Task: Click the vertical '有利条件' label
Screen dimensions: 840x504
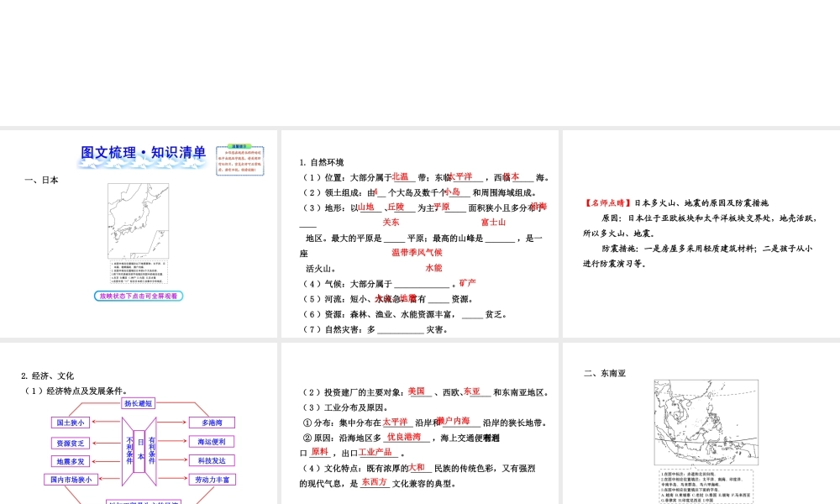Action: coord(151,450)
